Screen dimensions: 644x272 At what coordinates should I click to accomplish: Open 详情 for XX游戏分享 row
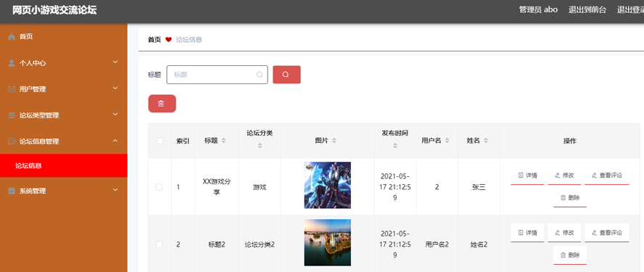[x=527, y=176]
